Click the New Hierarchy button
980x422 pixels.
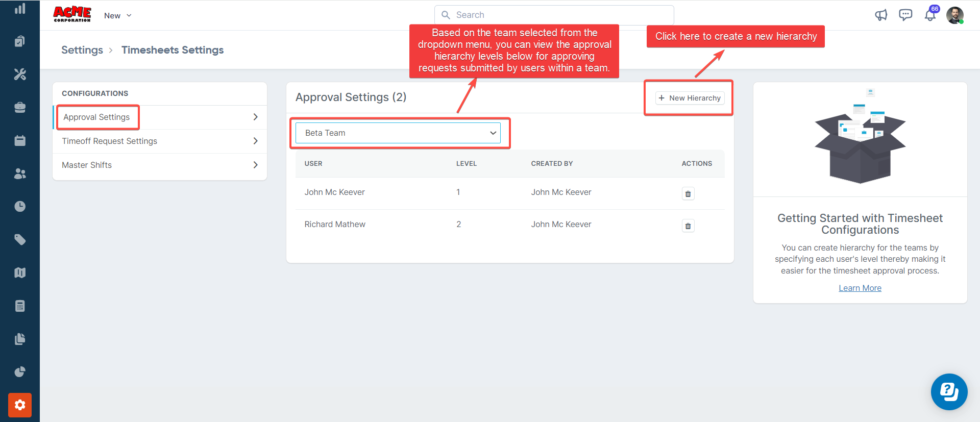coord(690,98)
